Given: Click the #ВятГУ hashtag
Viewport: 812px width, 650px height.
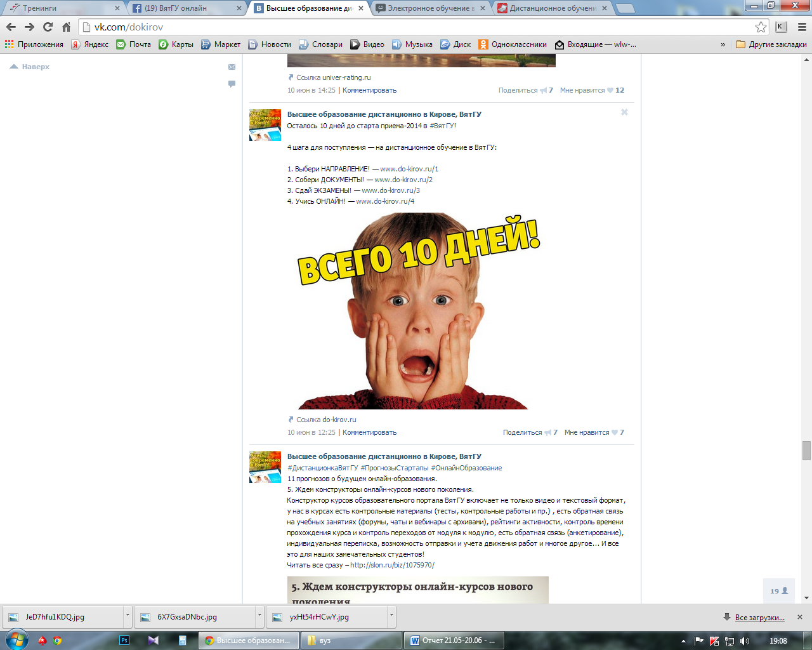Looking at the screenshot, I should point(443,126).
